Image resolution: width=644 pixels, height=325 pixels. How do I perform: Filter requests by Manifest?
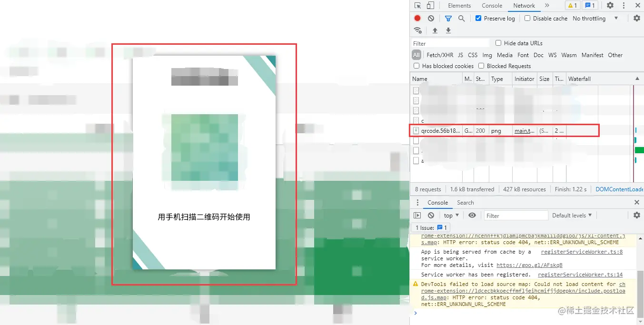592,55
